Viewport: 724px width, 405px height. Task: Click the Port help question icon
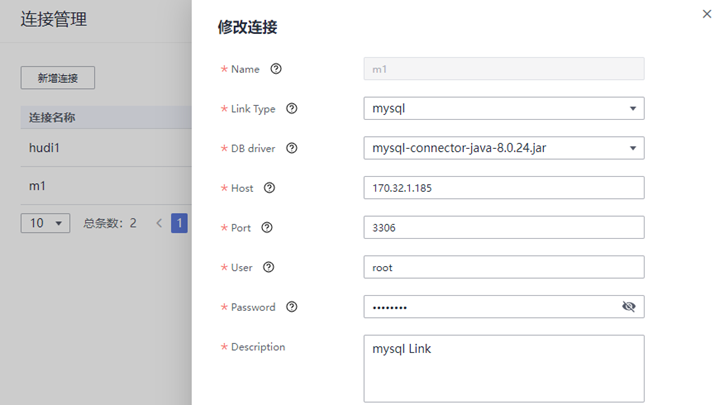[267, 228]
